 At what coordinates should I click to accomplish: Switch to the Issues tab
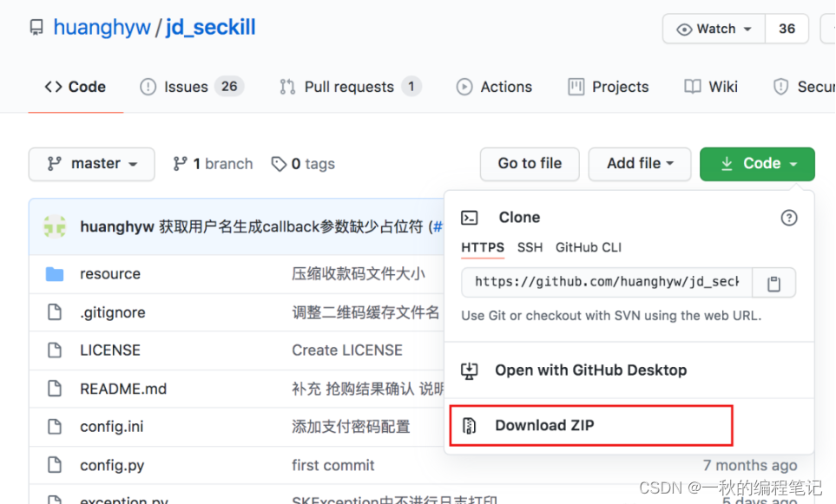click(x=191, y=87)
